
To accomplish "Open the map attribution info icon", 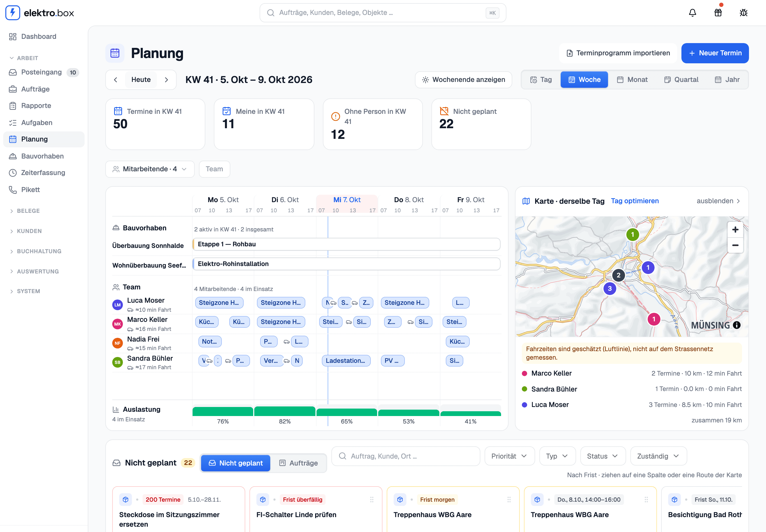I will [x=737, y=325].
